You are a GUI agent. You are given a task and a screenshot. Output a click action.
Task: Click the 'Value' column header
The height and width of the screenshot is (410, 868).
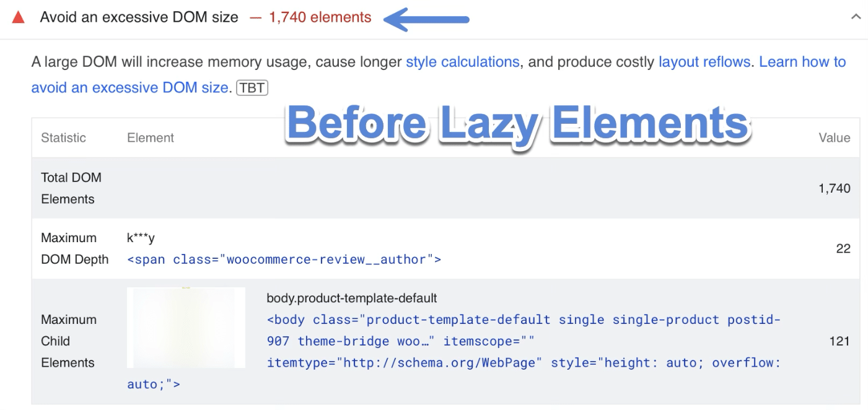[834, 137]
